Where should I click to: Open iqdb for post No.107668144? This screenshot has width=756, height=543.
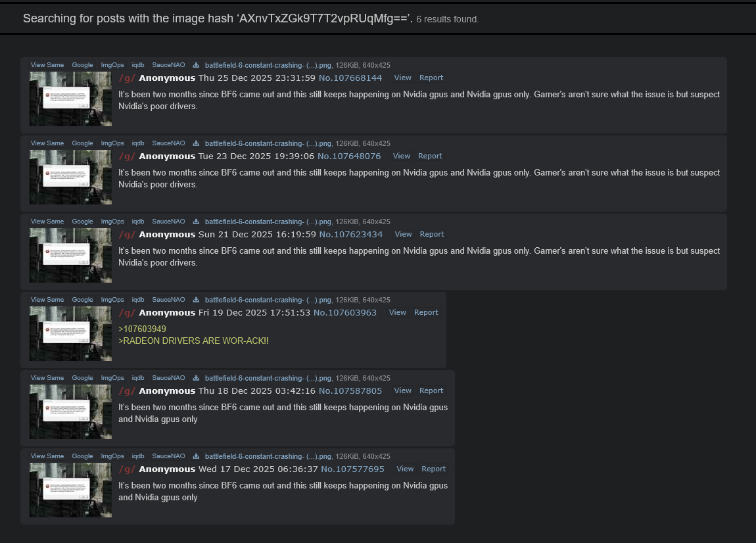[138, 65]
